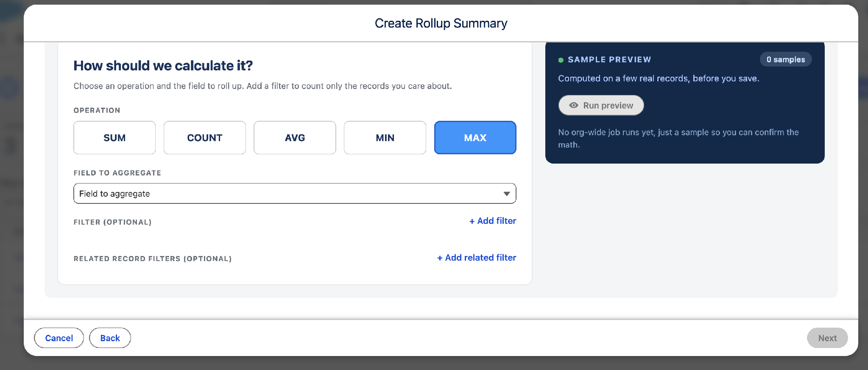The width and height of the screenshot is (868, 370).
Task: Click the SAMPLE PREVIEW heading
Action: pos(609,60)
